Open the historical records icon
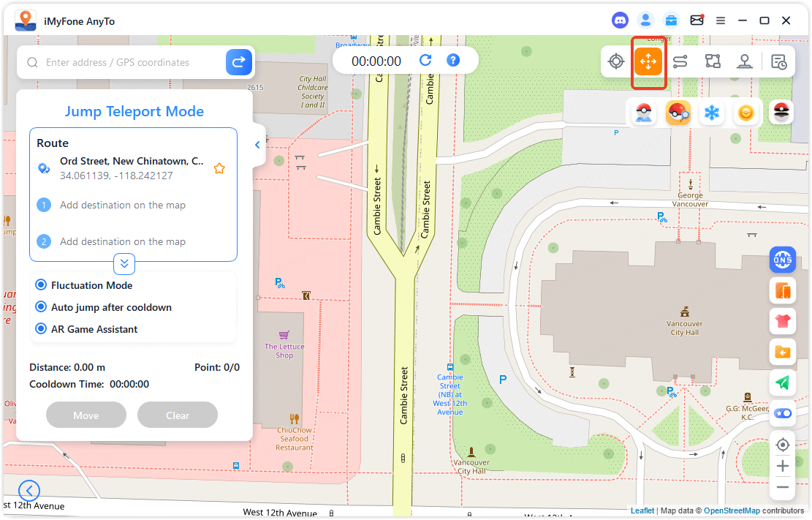This screenshot has width=812, height=520. 779,62
